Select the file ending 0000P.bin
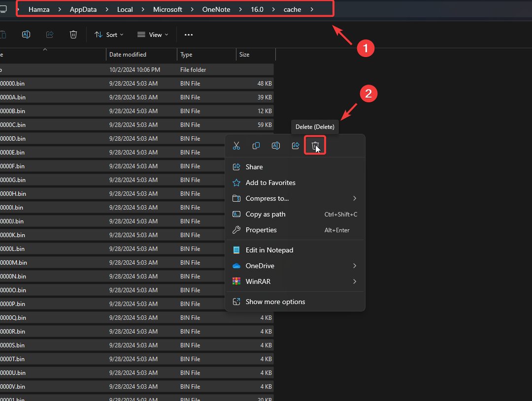The height and width of the screenshot is (401, 532). pos(113,304)
